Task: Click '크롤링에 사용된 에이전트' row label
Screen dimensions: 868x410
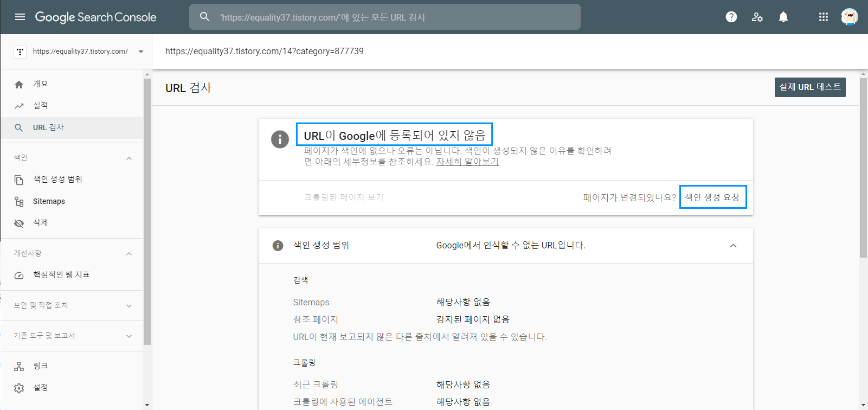Action: click(x=343, y=402)
